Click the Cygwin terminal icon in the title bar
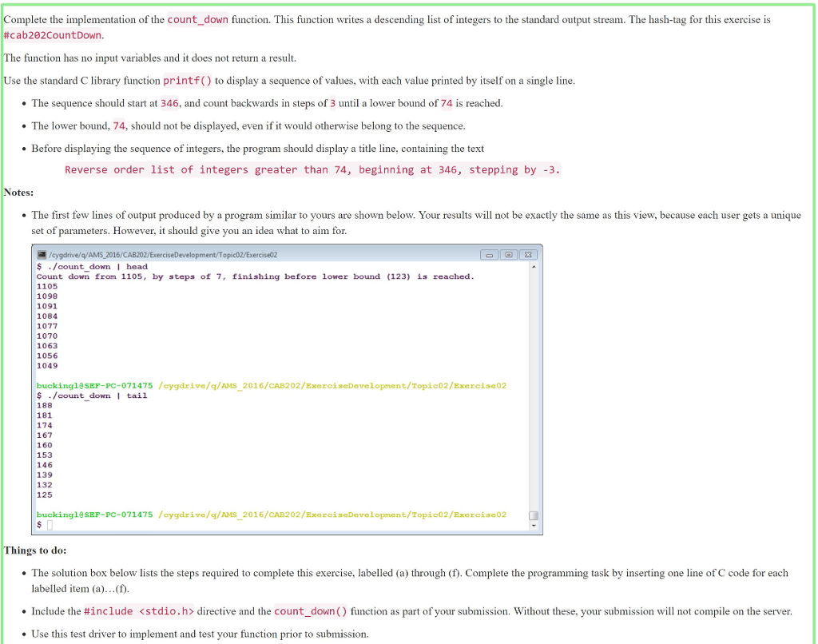The image size is (818, 644). tap(40, 254)
